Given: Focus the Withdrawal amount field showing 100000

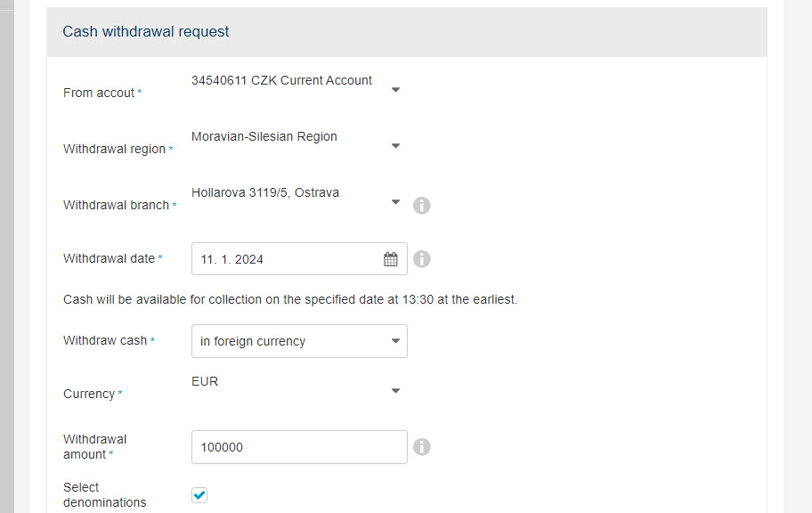Looking at the screenshot, I should [x=299, y=447].
